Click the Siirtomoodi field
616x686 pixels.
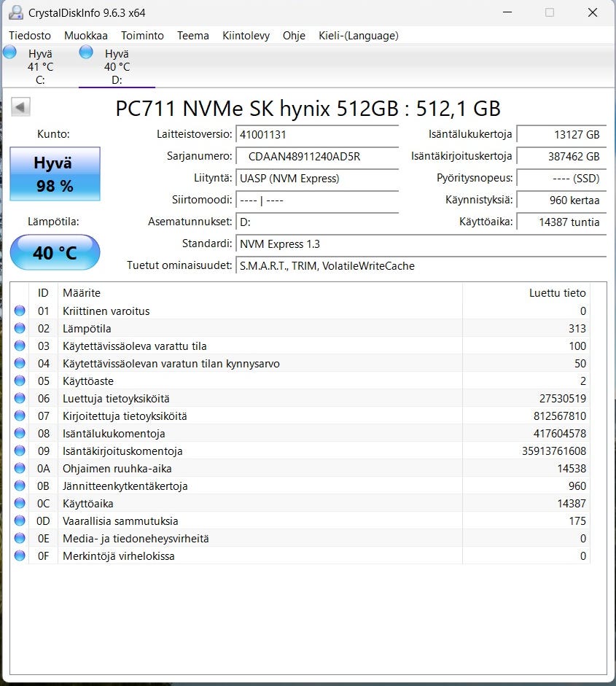point(317,200)
